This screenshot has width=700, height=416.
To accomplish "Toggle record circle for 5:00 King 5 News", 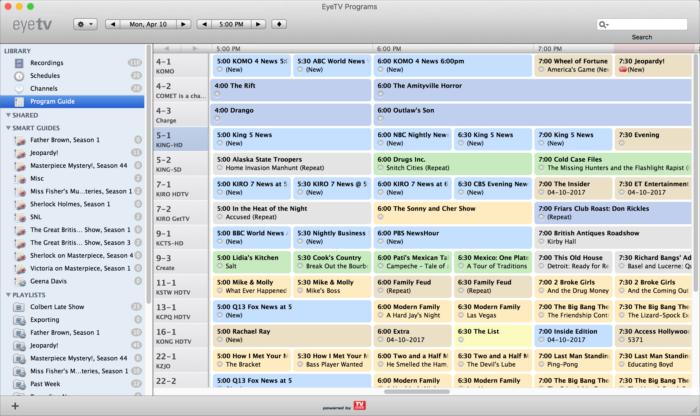I will point(220,143).
